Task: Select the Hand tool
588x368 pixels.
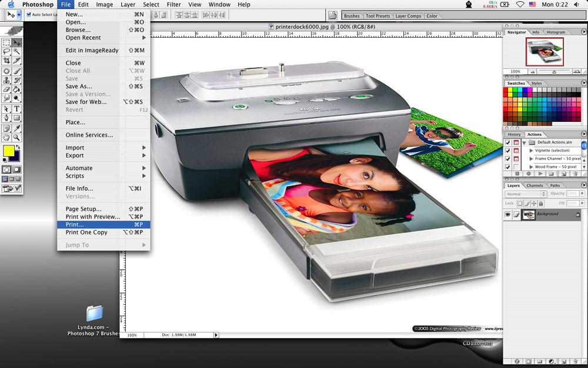Action: pyautogui.click(x=6, y=137)
